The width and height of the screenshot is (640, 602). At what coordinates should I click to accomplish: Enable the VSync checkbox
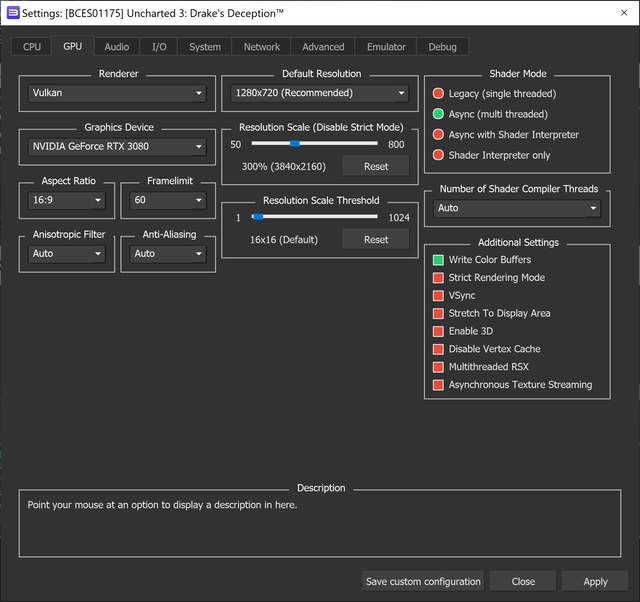point(454,295)
